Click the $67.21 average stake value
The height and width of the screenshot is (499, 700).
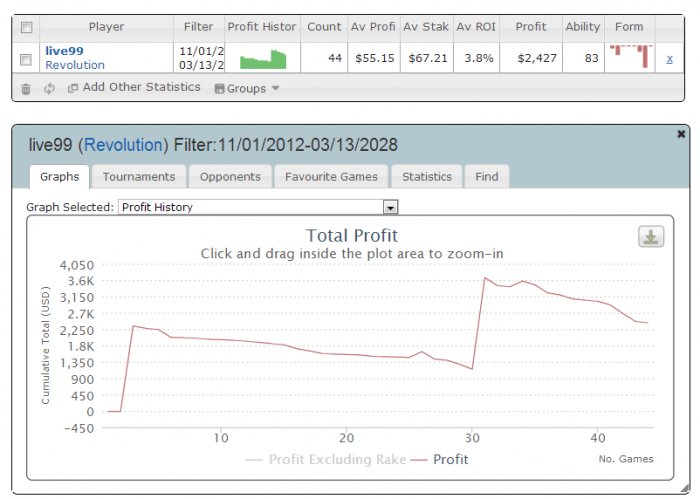click(x=428, y=58)
